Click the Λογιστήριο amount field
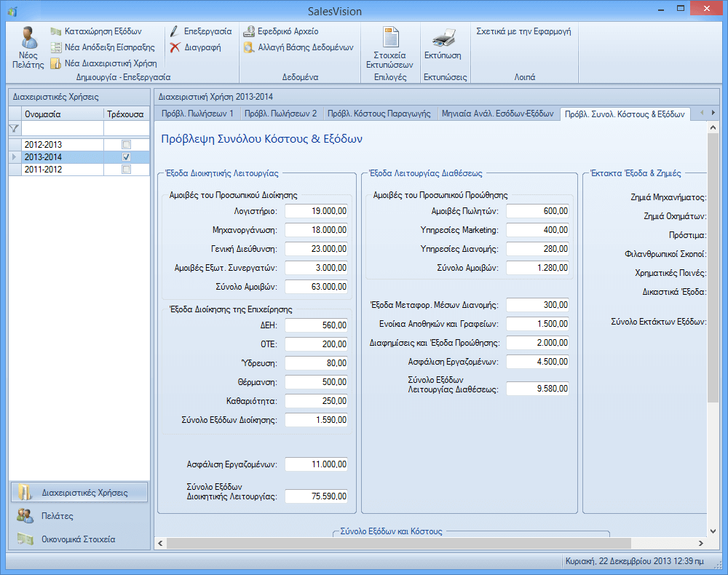 (317, 211)
